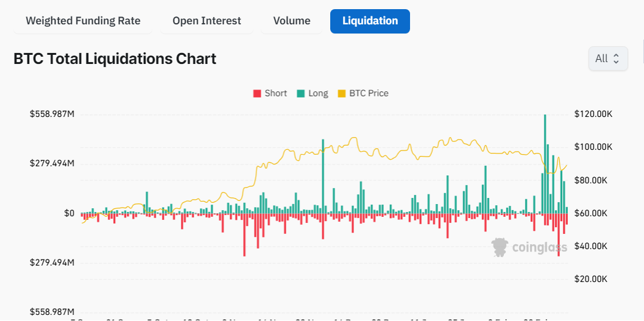Click the green Long legend swatch
The height and width of the screenshot is (321, 644).
tap(300, 94)
